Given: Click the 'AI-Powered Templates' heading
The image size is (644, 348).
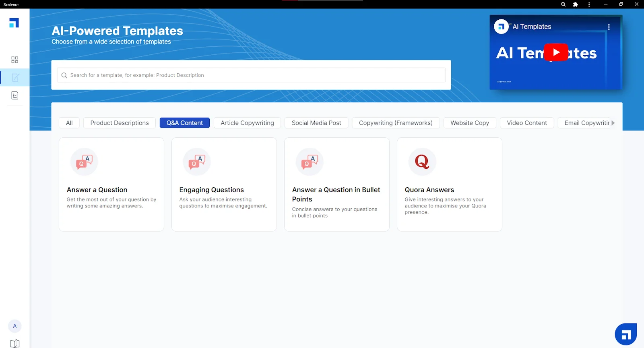Looking at the screenshot, I should tap(117, 31).
